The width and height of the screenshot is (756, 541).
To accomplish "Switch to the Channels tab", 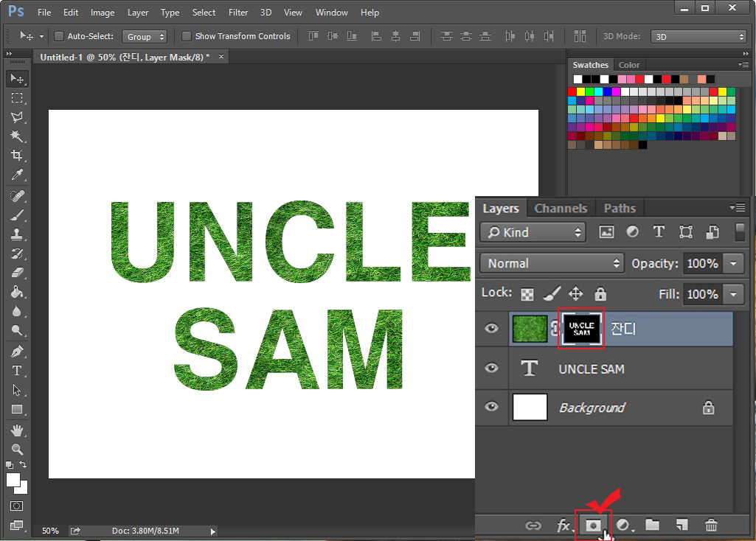I will pyautogui.click(x=561, y=209).
